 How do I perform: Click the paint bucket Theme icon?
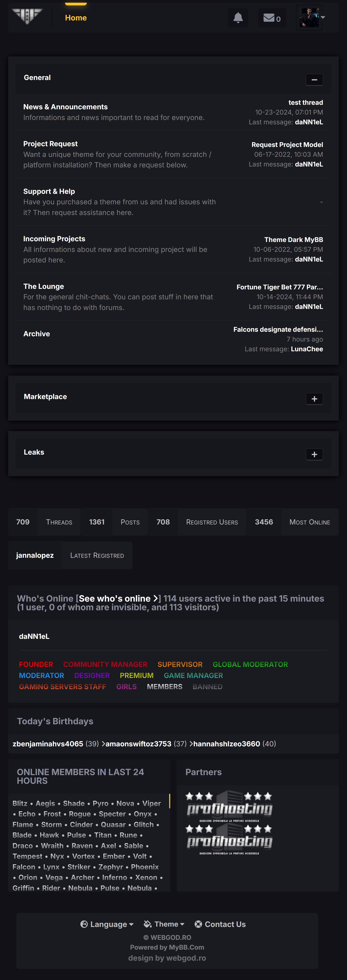[x=147, y=924]
